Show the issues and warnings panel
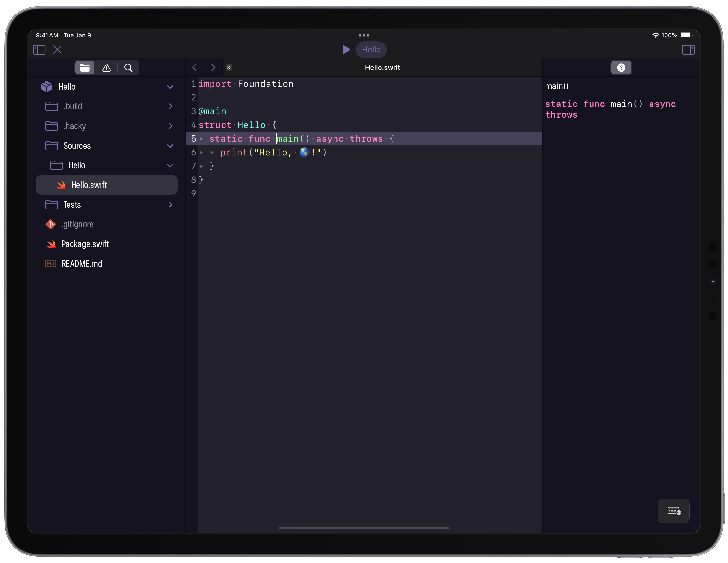The height and width of the screenshot is (563, 728). coord(106,68)
